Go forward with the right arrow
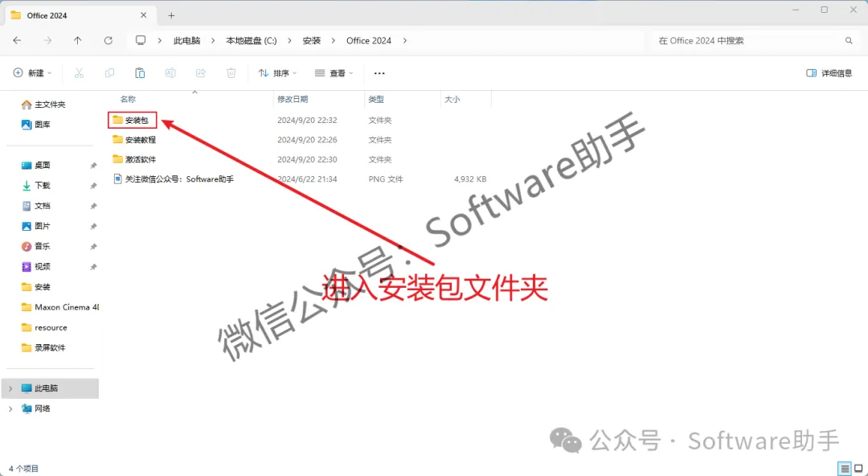The height and width of the screenshot is (476, 868). click(x=47, y=40)
